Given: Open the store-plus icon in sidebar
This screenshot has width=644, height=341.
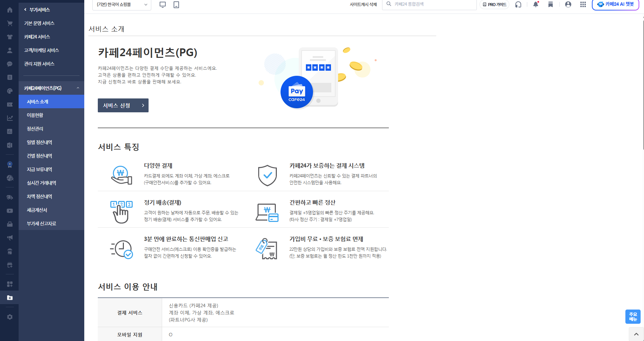Looking at the screenshot, I should tap(9, 265).
